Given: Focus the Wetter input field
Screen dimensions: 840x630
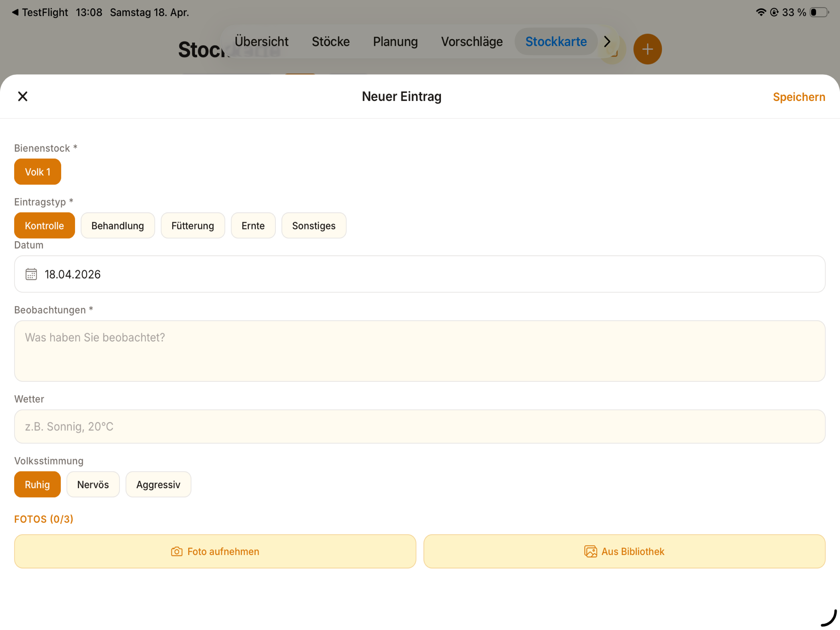Looking at the screenshot, I should pyautogui.click(x=420, y=426).
